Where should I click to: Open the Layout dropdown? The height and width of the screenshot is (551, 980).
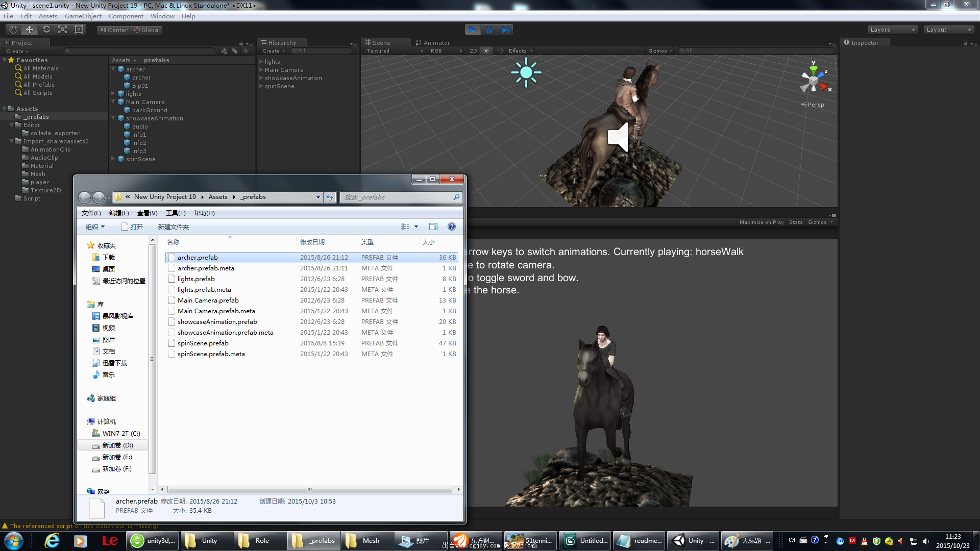coord(949,30)
